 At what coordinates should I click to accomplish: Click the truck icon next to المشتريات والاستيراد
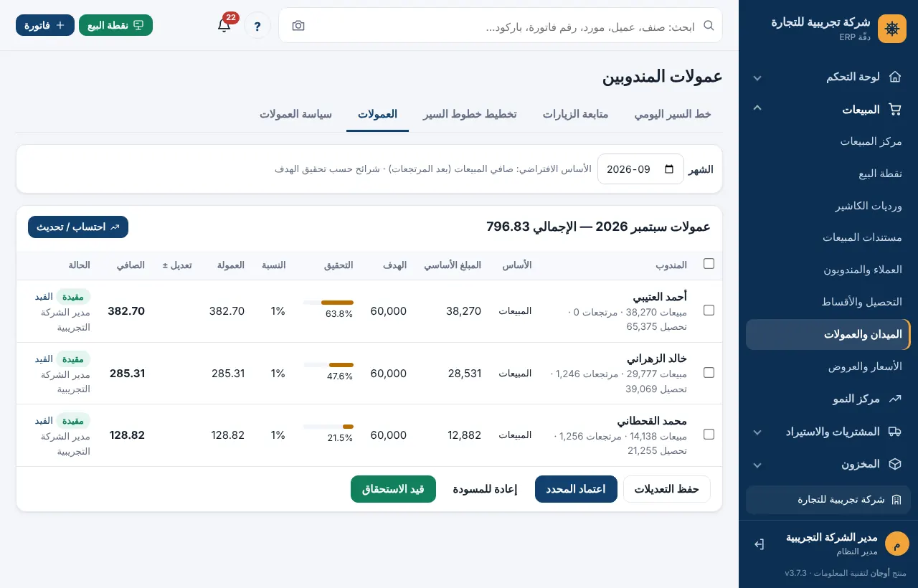coord(895,432)
